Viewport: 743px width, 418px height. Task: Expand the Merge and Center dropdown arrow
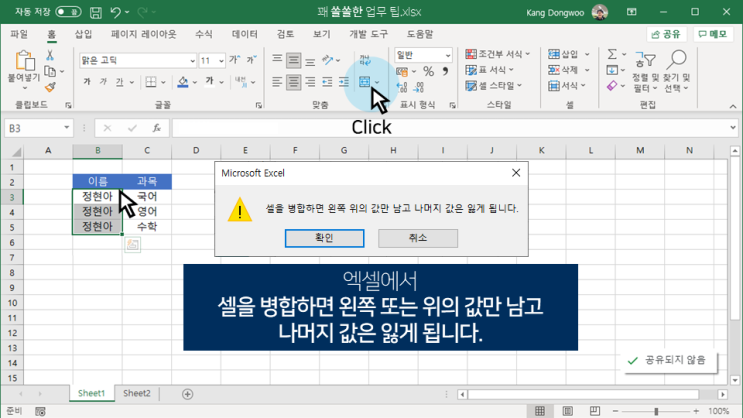point(377,82)
